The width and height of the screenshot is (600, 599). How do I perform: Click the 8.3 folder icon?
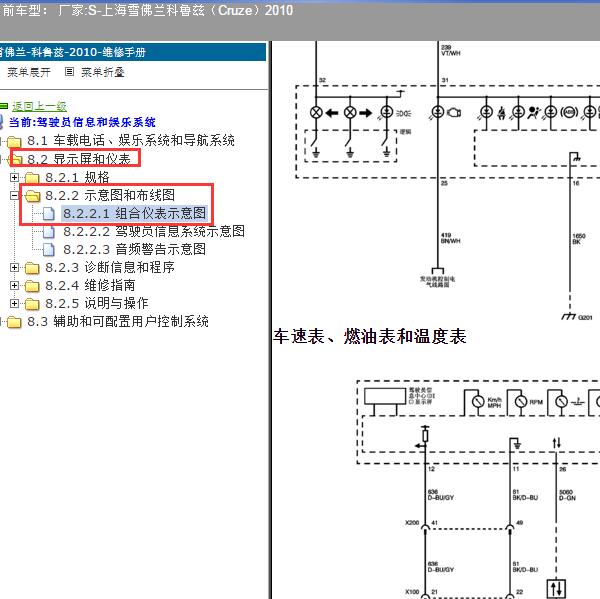click(x=14, y=322)
